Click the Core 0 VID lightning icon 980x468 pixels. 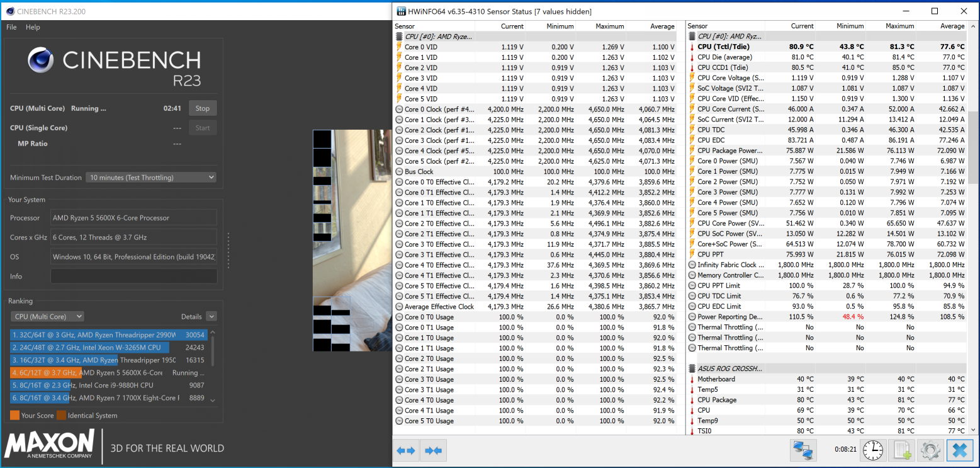coord(399,47)
